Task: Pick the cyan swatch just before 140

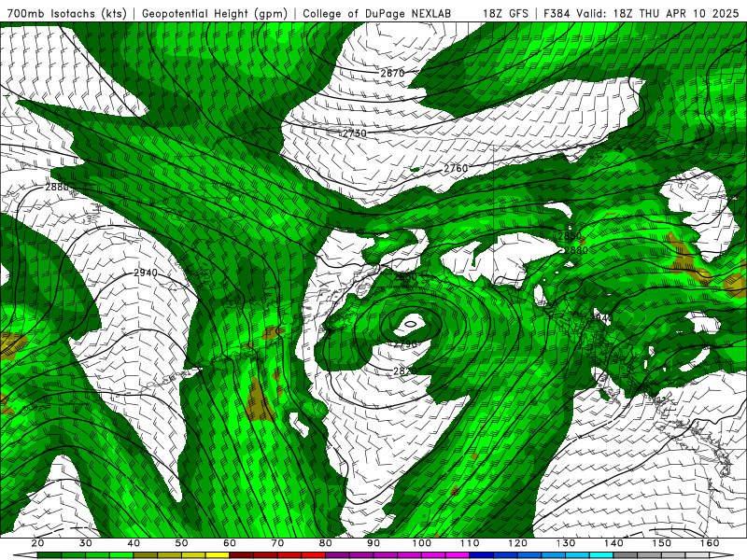Action: point(601,555)
